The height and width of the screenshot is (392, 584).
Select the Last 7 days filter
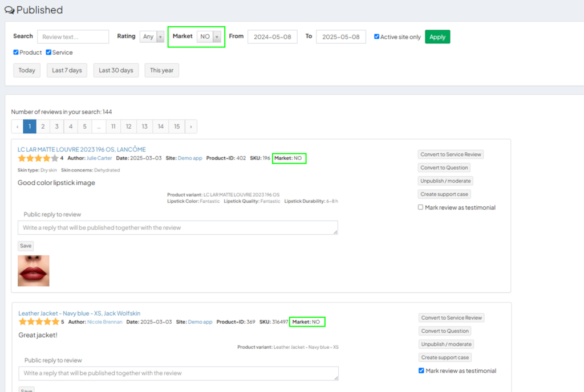click(x=67, y=70)
